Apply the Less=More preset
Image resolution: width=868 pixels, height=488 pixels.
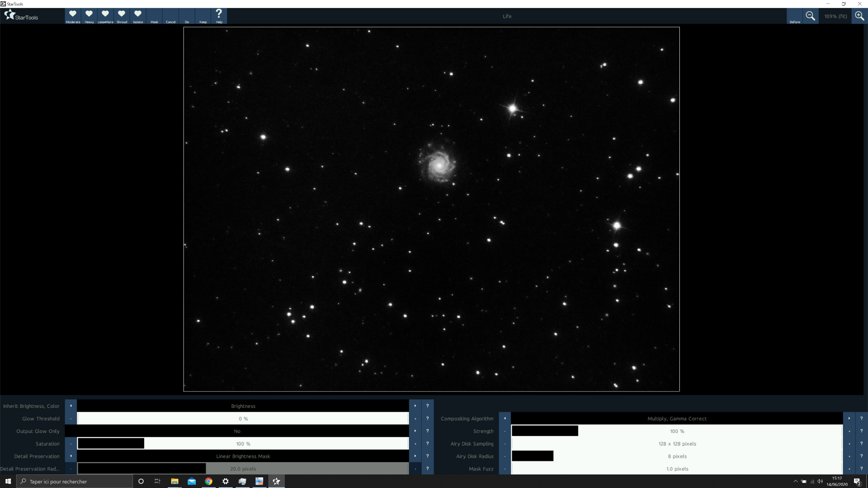pyautogui.click(x=106, y=16)
